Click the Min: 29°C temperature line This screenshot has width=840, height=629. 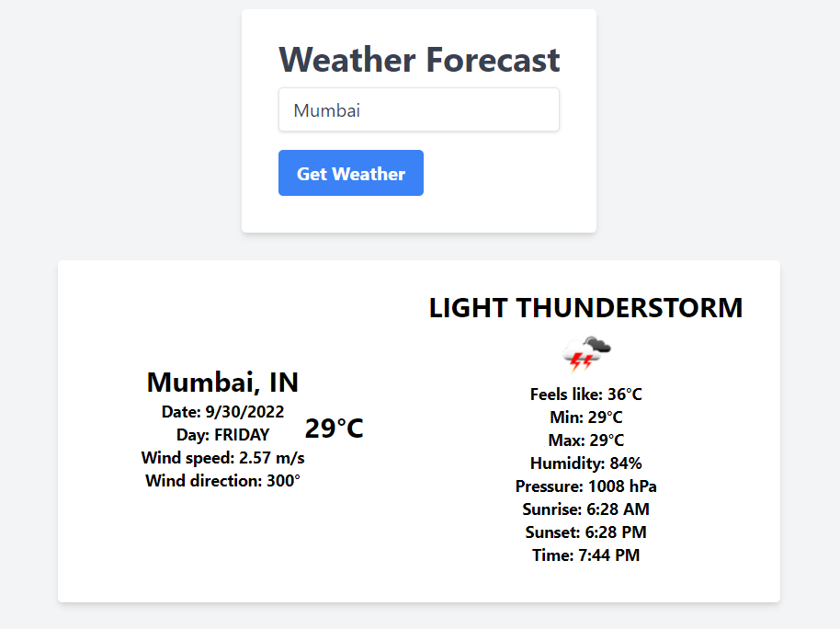pos(585,417)
